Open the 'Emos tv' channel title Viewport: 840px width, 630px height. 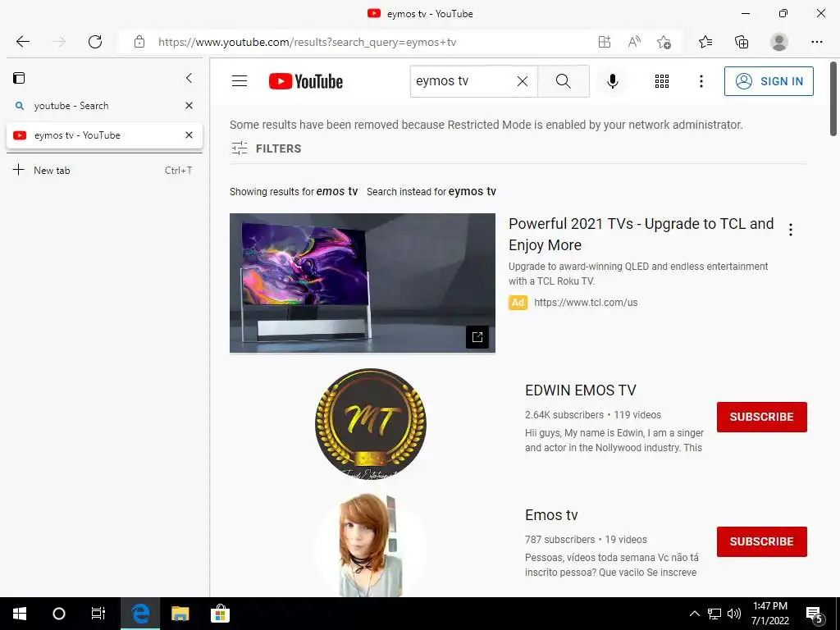coord(551,515)
